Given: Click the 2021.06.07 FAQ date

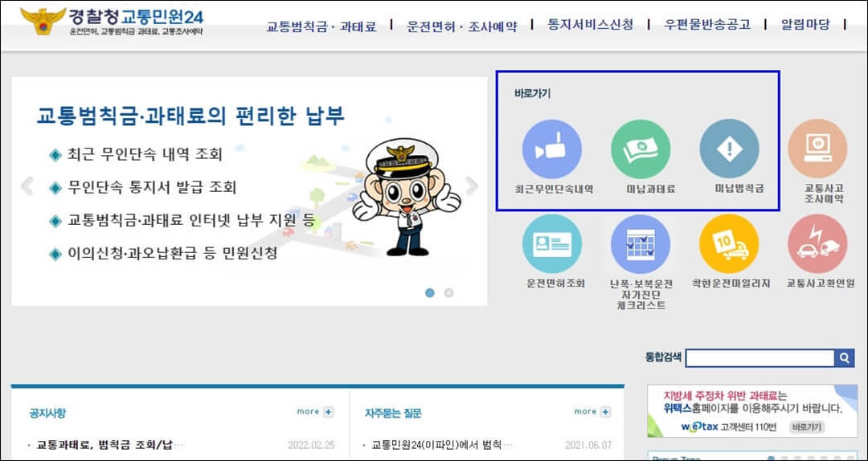Looking at the screenshot, I should pyautogui.click(x=588, y=445).
